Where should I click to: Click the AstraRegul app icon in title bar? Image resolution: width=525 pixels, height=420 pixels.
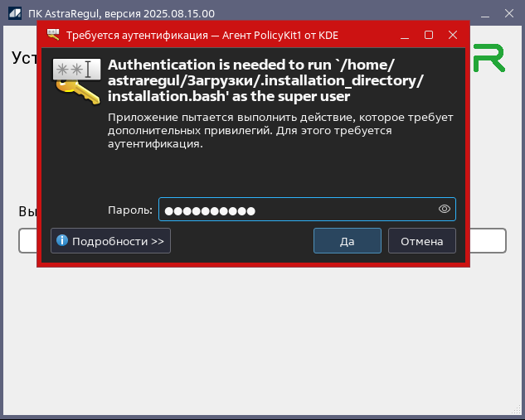coord(14,14)
